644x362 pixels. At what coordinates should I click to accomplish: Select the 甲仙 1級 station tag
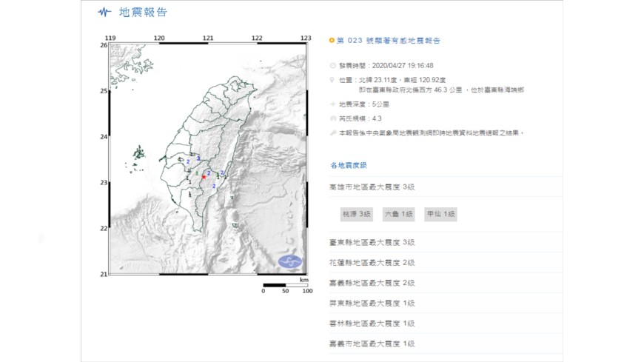click(440, 214)
